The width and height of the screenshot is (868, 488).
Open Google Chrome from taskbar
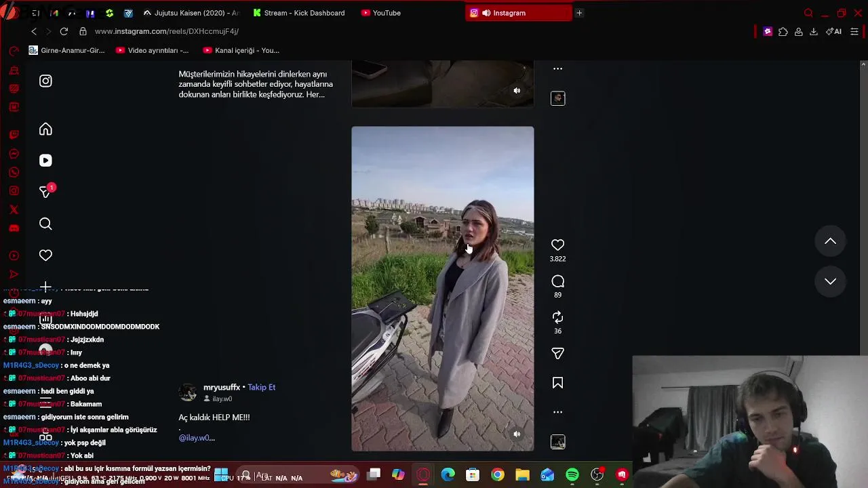[498, 475]
